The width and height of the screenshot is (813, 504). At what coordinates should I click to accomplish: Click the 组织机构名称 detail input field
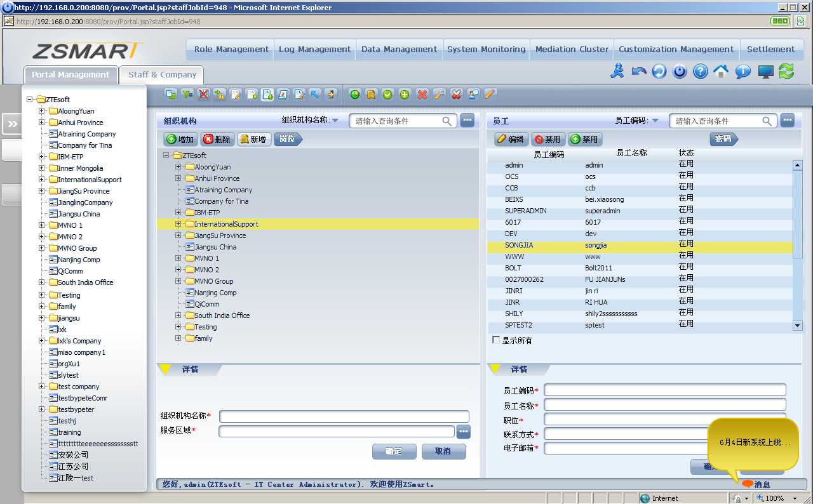click(x=344, y=416)
